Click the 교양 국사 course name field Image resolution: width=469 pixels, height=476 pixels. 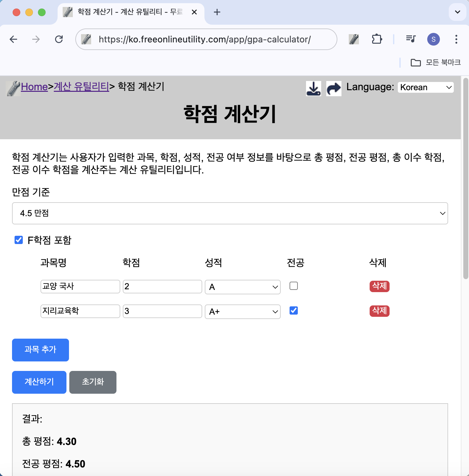pos(80,286)
